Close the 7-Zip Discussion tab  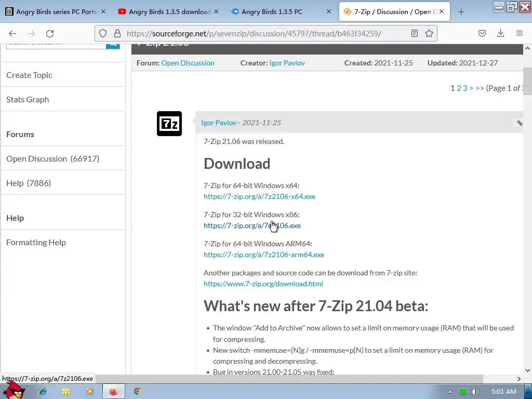tap(442, 11)
